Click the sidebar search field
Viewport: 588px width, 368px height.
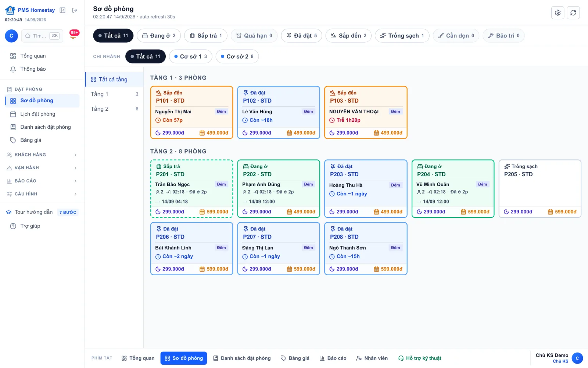42,36
